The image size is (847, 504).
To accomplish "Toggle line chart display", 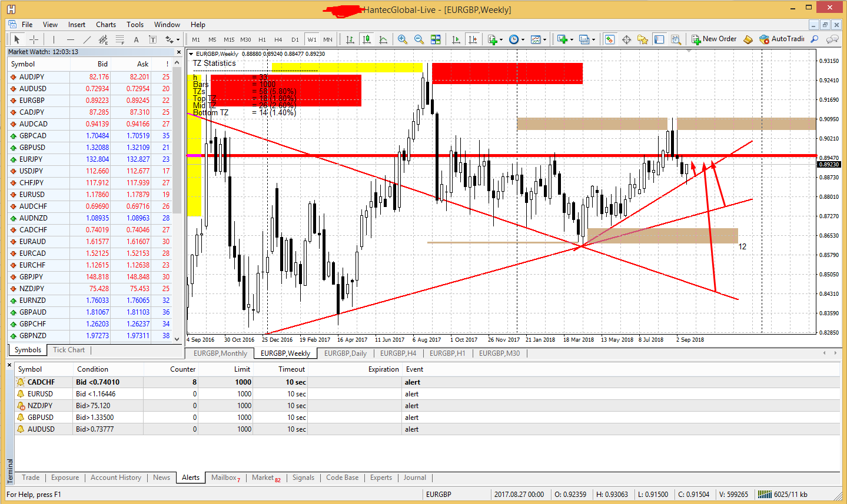I will tap(383, 39).
